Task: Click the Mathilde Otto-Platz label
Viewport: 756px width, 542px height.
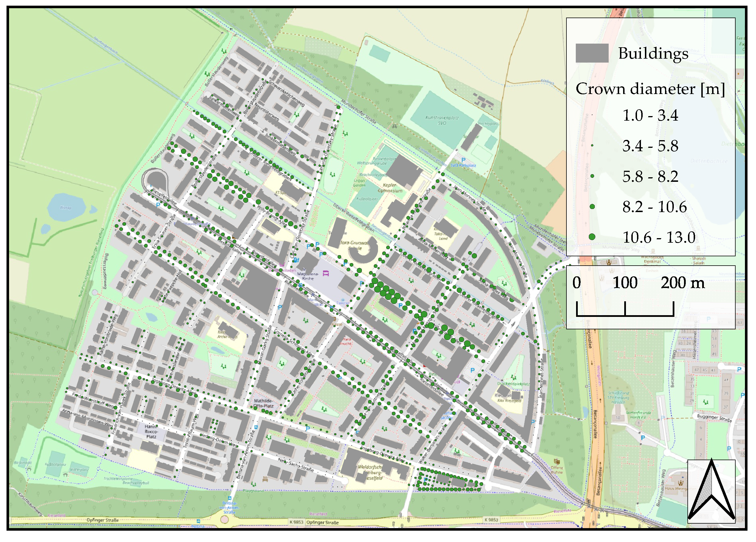Action: (x=263, y=403)
